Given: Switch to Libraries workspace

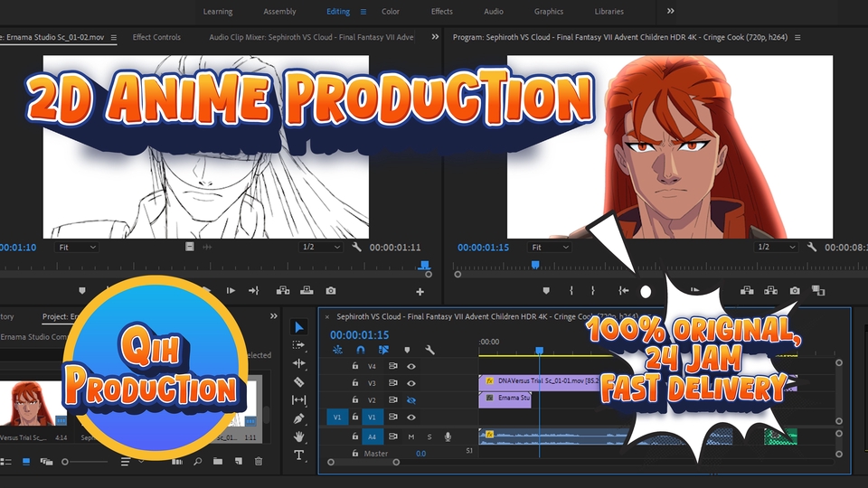Looking at the screenshot, I should tap(609, 12).
